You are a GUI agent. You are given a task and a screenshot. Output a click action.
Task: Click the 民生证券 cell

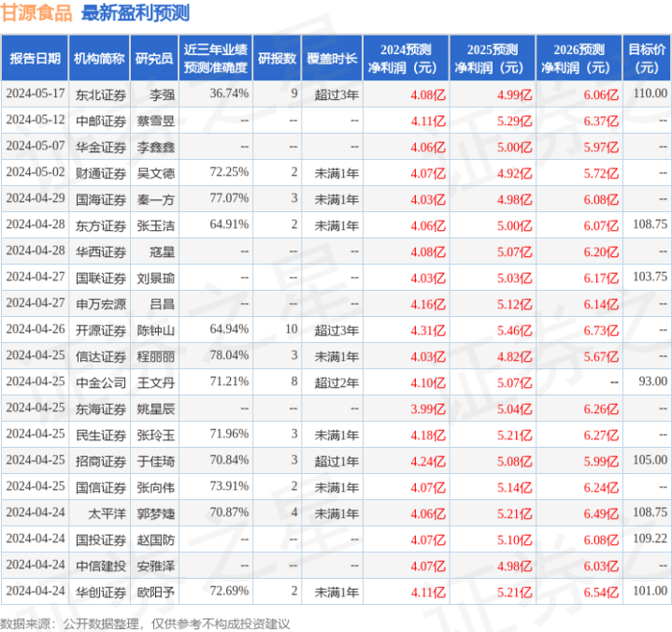101,435
